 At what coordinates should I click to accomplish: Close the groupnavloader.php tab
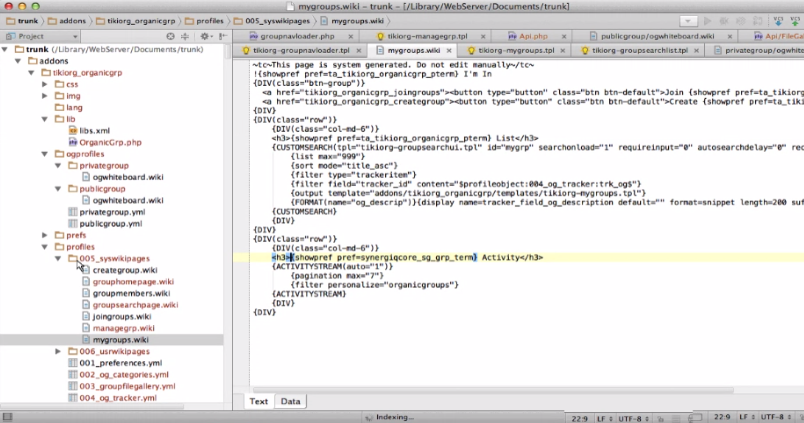click(351, 36)
